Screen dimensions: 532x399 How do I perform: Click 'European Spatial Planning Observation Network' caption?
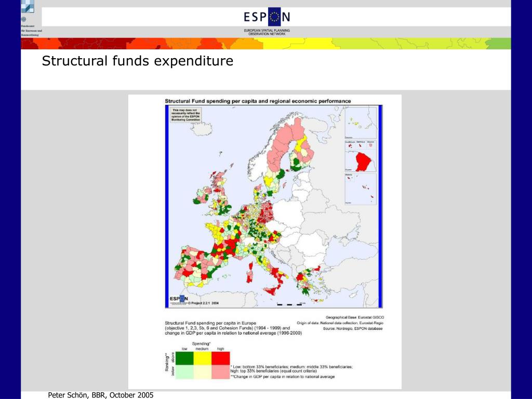[x=267, y=32]
